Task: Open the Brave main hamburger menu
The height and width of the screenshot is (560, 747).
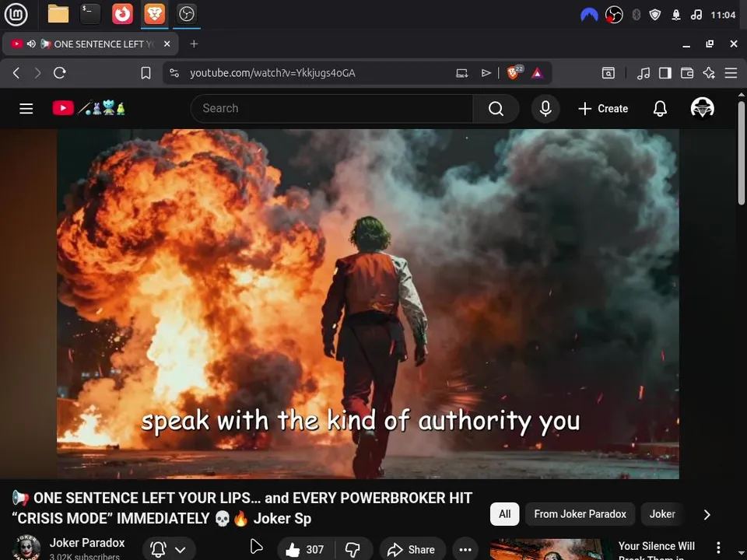Action: (731, 73)
